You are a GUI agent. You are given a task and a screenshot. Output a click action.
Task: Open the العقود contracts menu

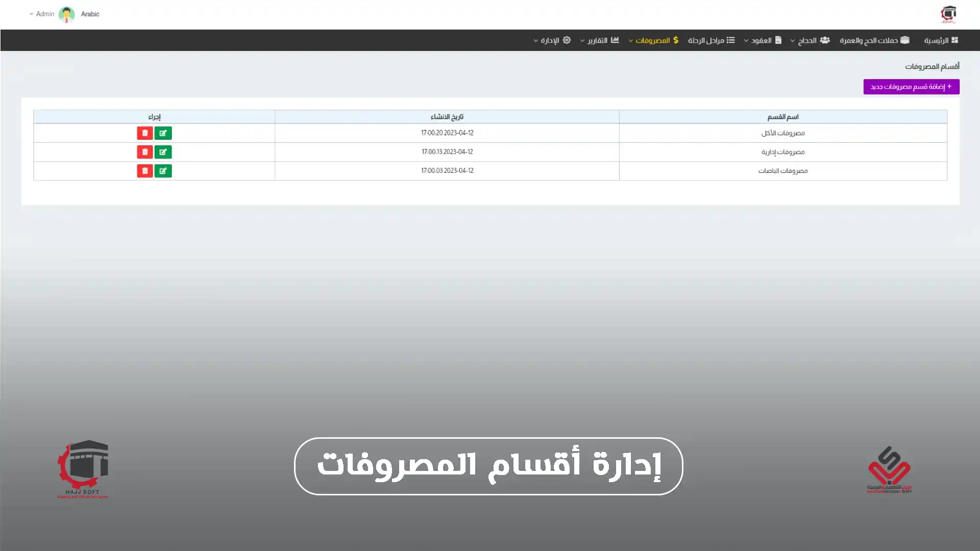tap(763, 40)
